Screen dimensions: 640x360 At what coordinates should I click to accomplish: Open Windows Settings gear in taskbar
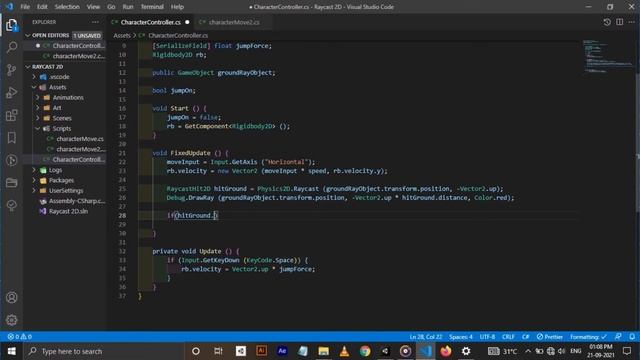click(x=466, y=351)
